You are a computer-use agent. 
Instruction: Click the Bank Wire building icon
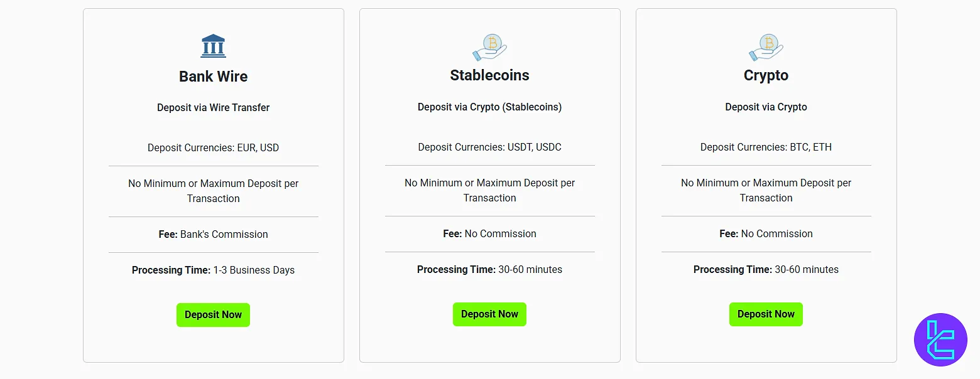pyautogui.click(x=213, y=46)
